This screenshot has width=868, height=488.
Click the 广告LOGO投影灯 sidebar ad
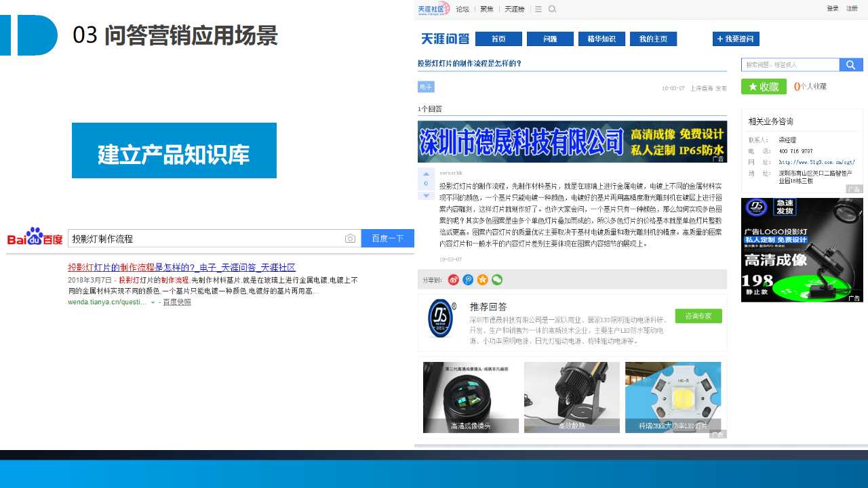pos(802,250)
